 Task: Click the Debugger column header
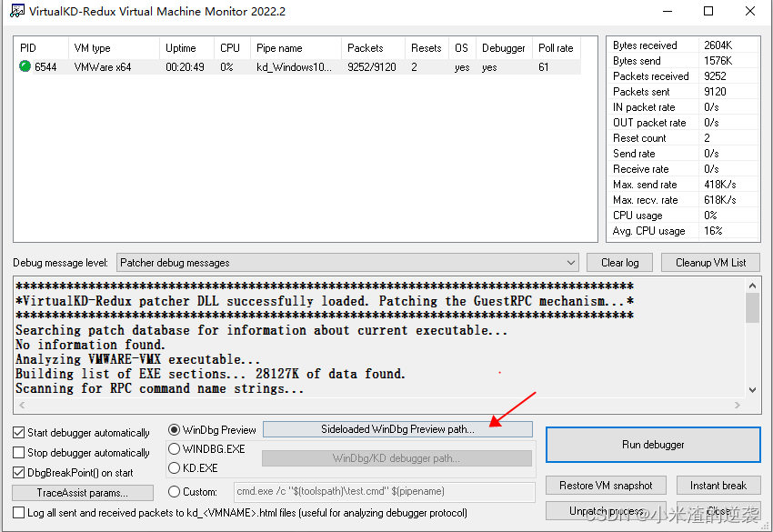coord(505,48)
